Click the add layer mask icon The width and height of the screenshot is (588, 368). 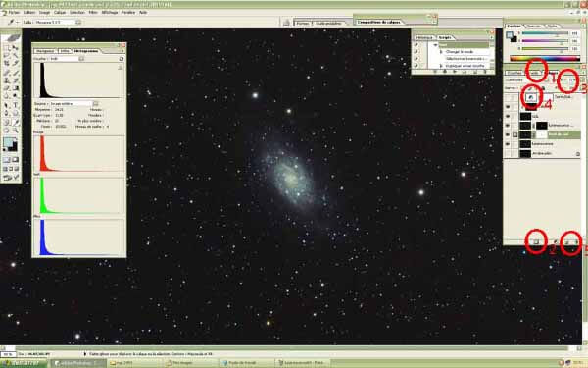536,242
